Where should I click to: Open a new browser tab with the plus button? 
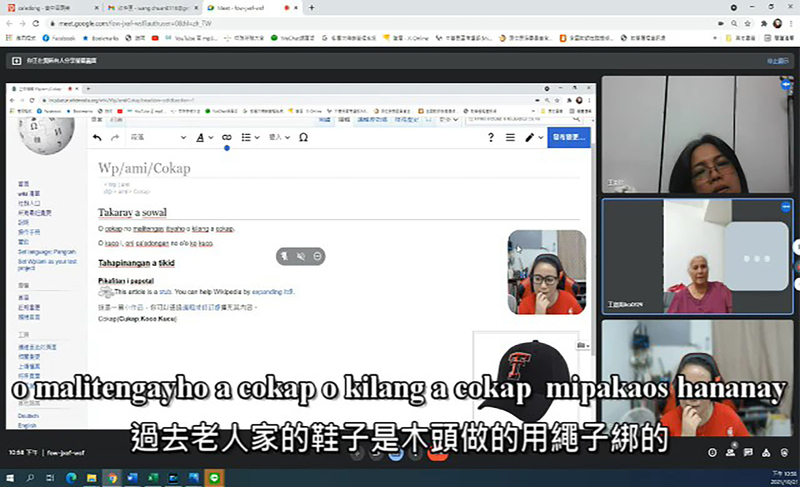[x=311, y=8]
